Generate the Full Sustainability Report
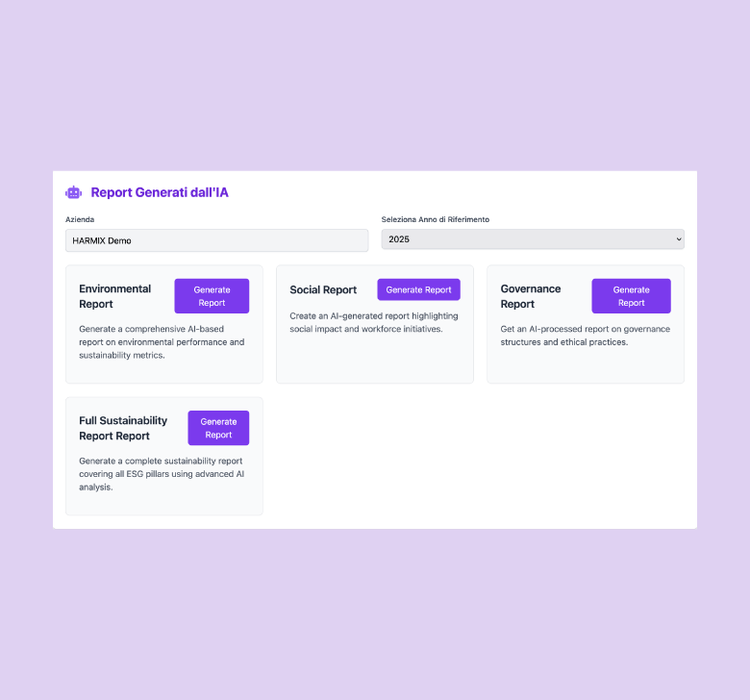This screenshot has height=700, width=750. pyautogui.click(x=218, y=428)
